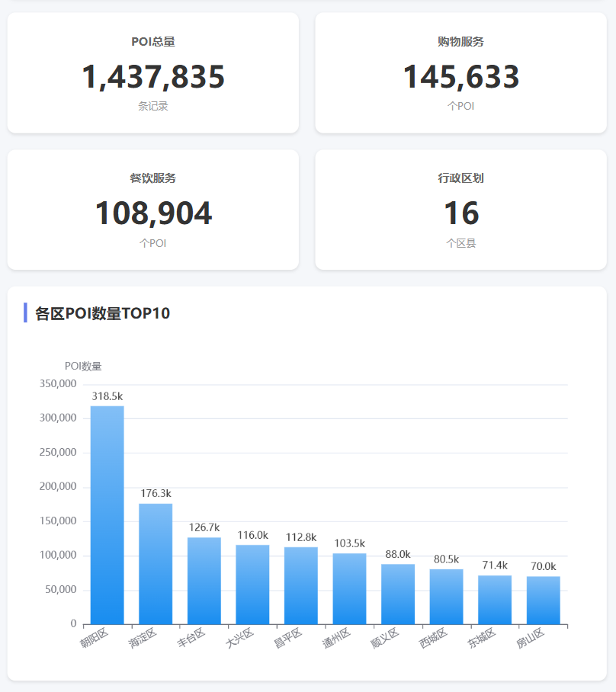Click the POI数量 y-axis label
The width and height of the screenshot is (616, 692).
pos(83,367)
